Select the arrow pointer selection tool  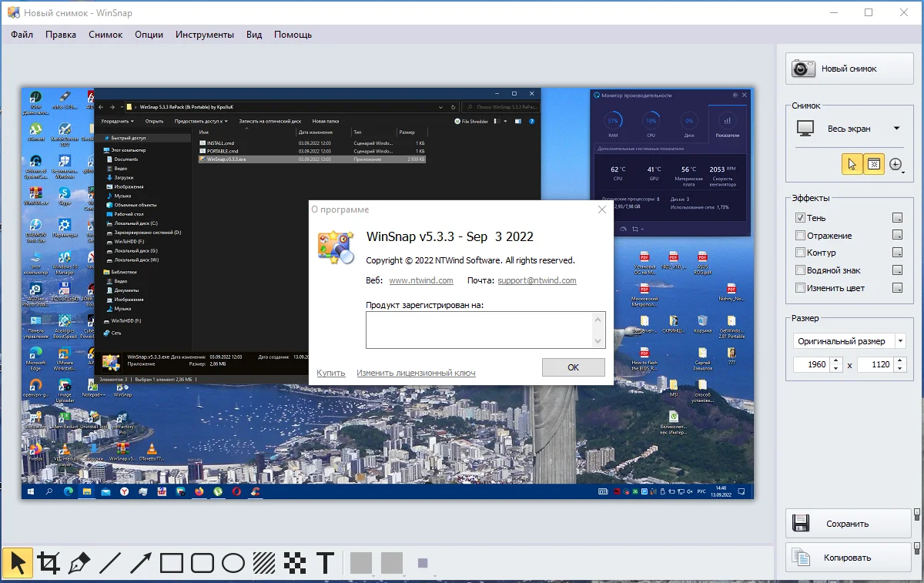point(18,563)
